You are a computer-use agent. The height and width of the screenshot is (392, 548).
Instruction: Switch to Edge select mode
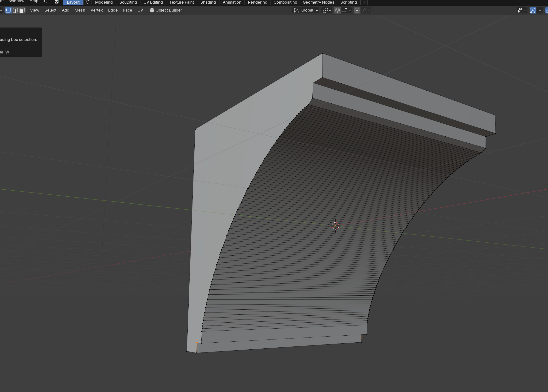coord(15,10)
